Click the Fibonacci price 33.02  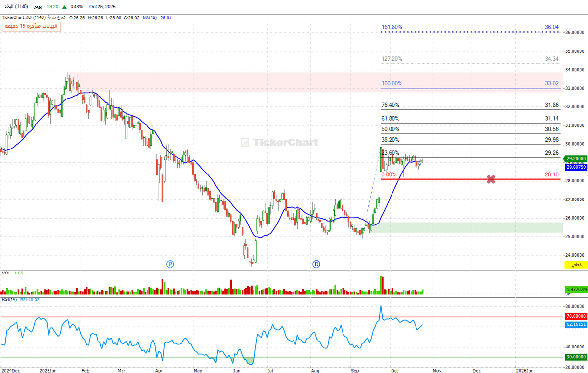(552, 83)
